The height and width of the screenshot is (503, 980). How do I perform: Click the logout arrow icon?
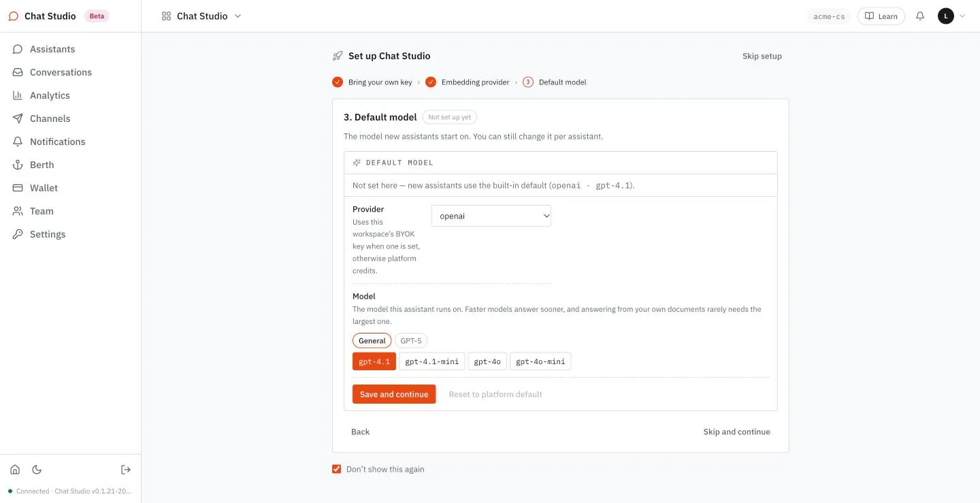(126, 470)
